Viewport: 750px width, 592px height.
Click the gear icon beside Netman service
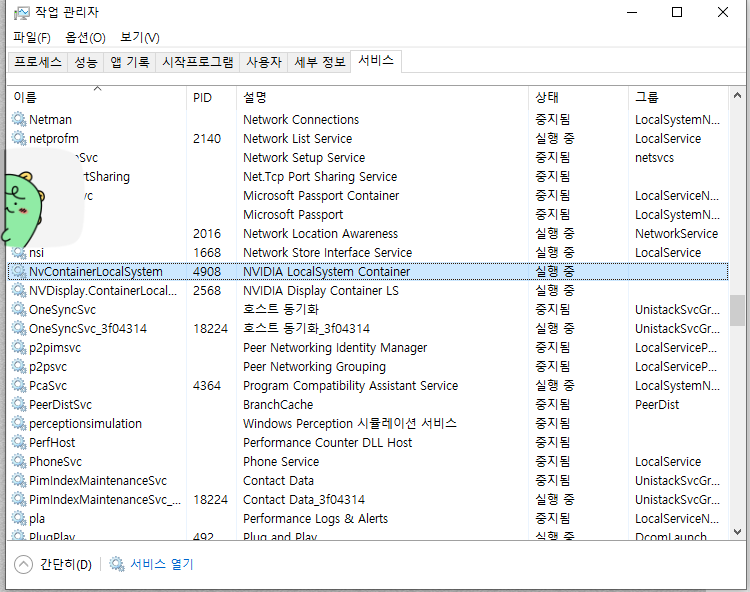19,119
